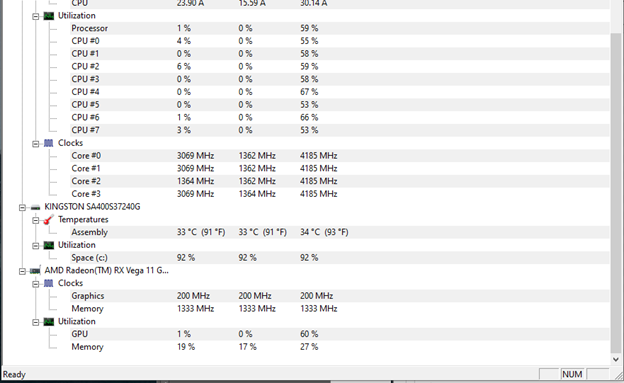
Task: Click the GPU Utilization graph icon
Action: 49,321
